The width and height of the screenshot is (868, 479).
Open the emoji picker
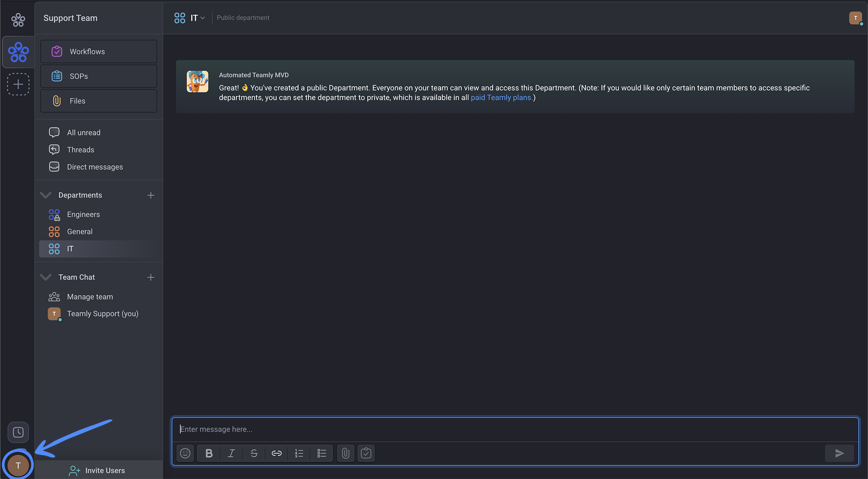coord(185,453)
